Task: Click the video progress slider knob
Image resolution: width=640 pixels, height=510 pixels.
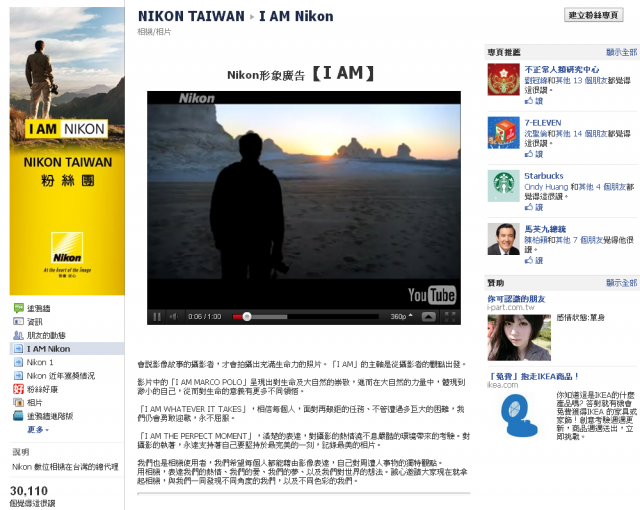Action: (247, 317)
